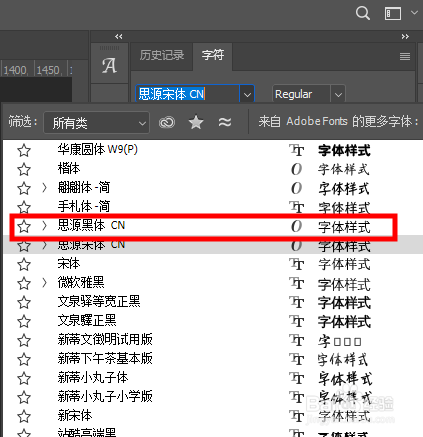Favorite the 新蒂小丸子小学版 font star
The image size is (423, 437).
(24, 398)
